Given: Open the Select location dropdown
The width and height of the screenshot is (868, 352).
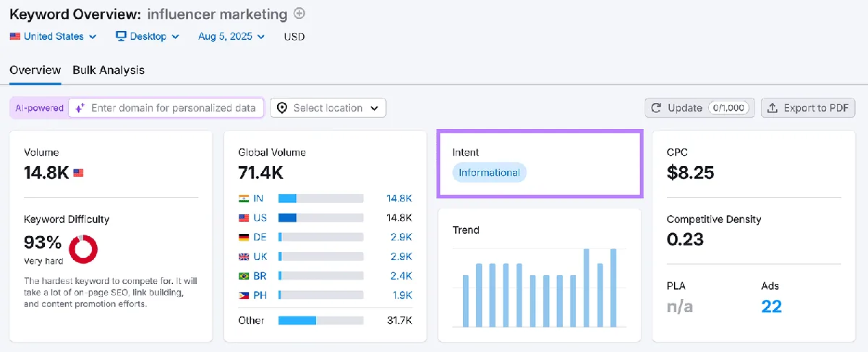Looking at the screenshot, I should 328,108.
